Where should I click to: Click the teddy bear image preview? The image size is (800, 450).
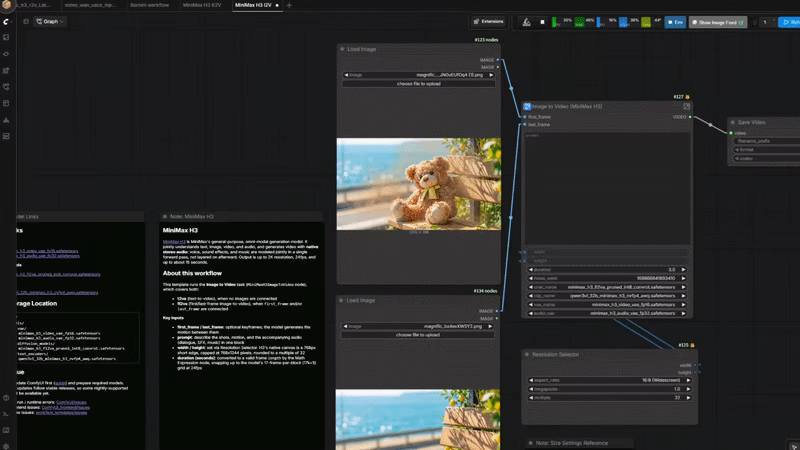coord(418,184)
